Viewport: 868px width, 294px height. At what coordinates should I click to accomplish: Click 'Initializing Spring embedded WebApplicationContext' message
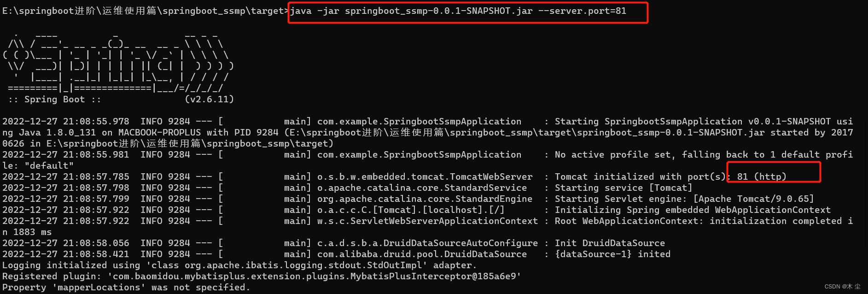coord(693,210)
